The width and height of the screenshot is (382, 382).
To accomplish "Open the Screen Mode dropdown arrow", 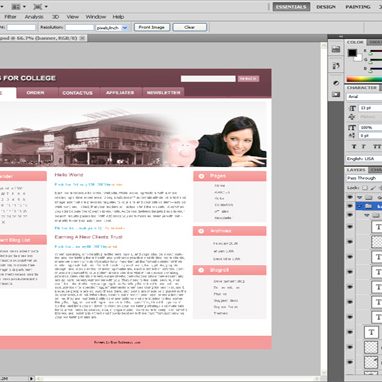I will (46, 7).
